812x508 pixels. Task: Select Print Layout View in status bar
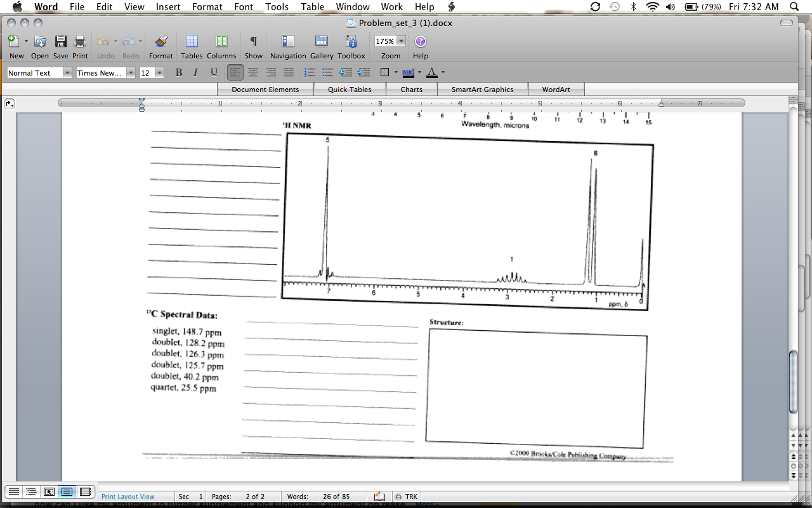point(67,492)
